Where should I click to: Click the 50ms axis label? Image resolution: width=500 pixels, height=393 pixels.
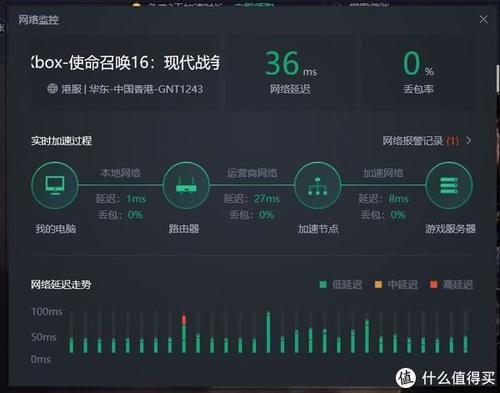coord(44,337)
